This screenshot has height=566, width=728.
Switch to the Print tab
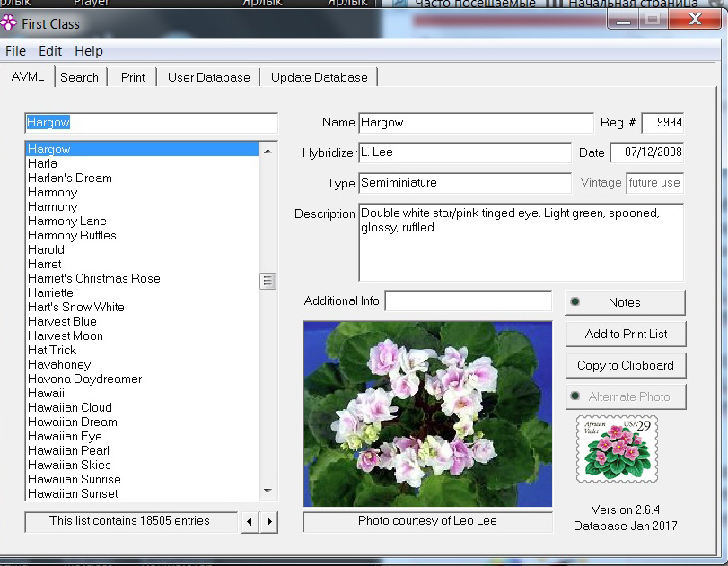pos(133,77)
